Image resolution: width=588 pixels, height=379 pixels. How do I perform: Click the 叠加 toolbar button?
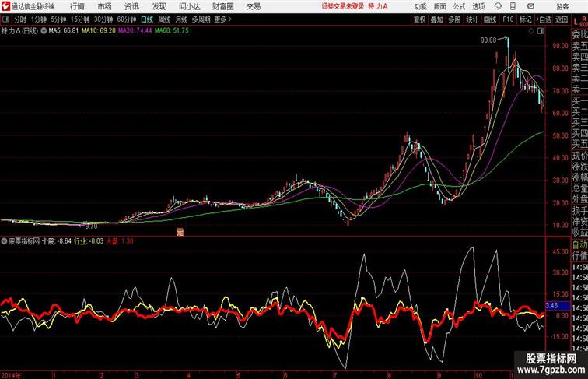coord(437,19)
